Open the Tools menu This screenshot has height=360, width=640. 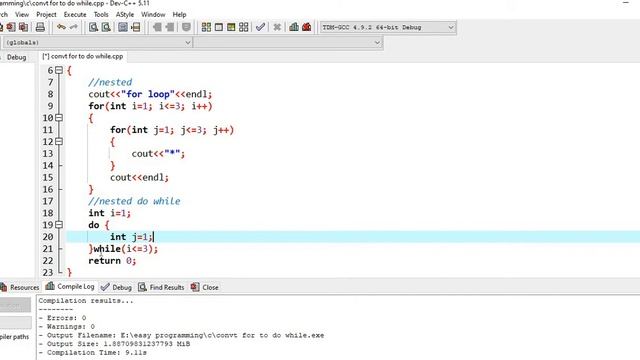pos(101,14)
